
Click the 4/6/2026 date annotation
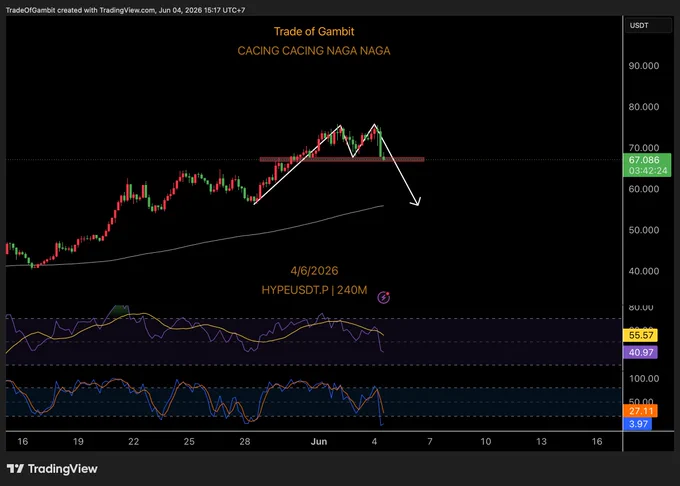(x=314, y=271)
